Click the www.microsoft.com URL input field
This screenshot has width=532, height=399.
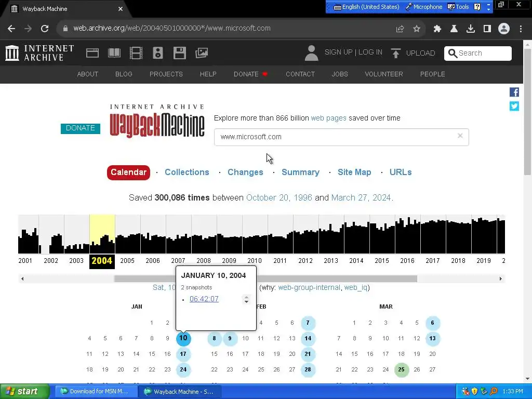pos(341,137)
